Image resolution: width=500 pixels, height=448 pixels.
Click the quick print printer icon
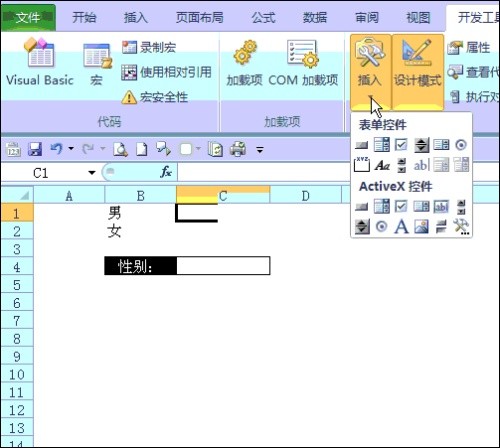(x=238, y=149)
